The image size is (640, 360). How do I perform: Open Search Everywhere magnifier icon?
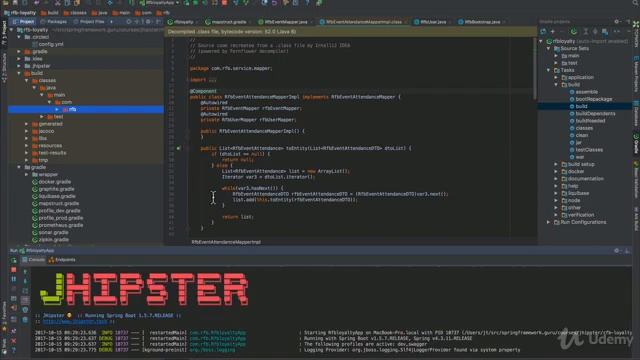click(635, 3)
